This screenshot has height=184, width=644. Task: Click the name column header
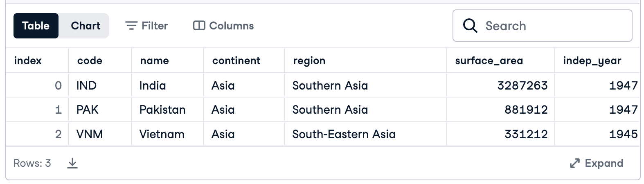(x=154, y=61)
